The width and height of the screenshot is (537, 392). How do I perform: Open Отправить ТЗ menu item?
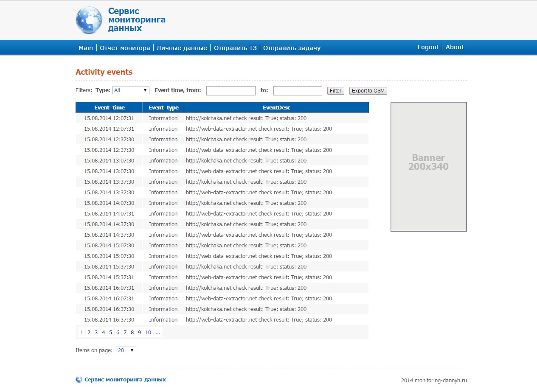click(235, 48)
